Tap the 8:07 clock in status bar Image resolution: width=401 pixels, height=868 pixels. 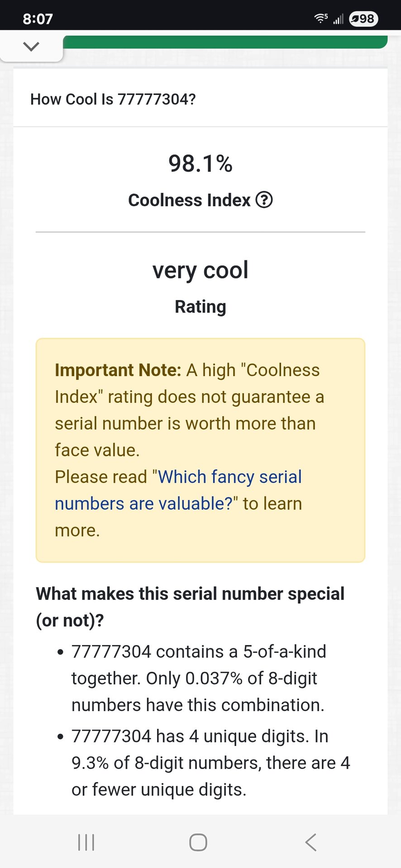pos(38,19)
